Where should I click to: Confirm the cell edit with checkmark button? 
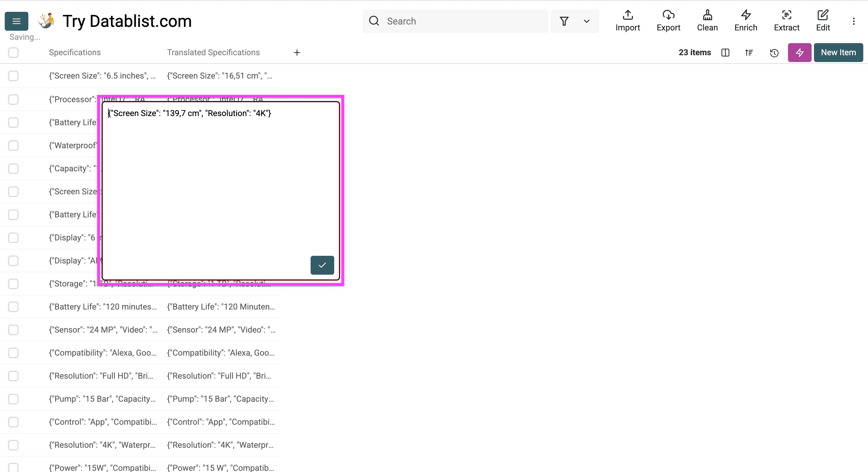pyautogui.click(x=322, y=265)
